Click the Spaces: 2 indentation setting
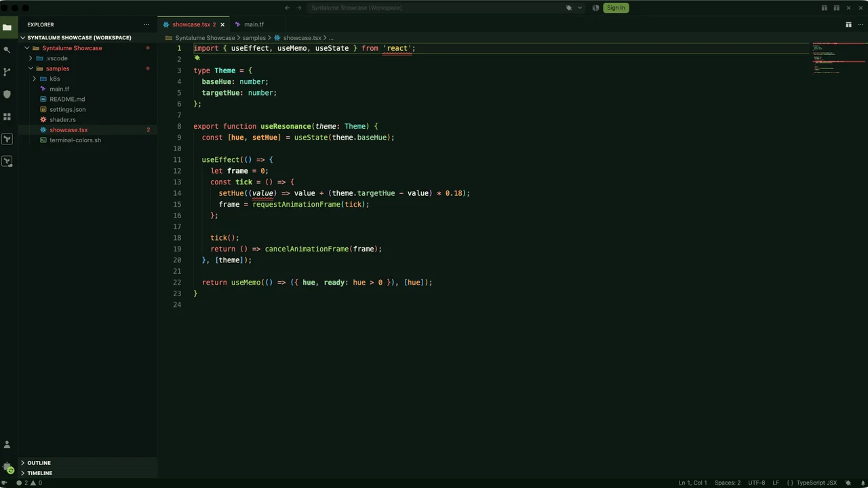The width and height of the screenshot is (868, 488). [728, 483]
